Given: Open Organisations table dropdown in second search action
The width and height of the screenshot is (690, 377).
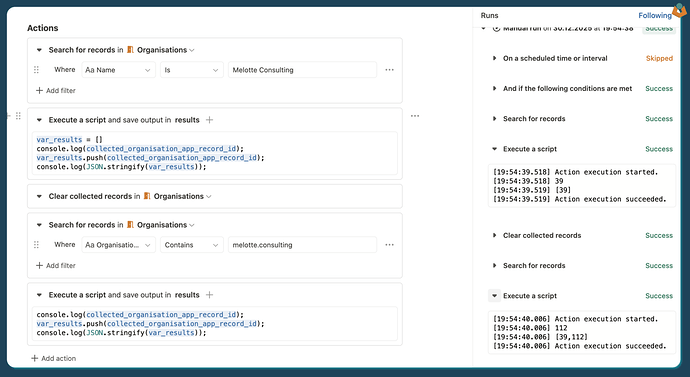Looking at the screenshot, I should 165,225.
